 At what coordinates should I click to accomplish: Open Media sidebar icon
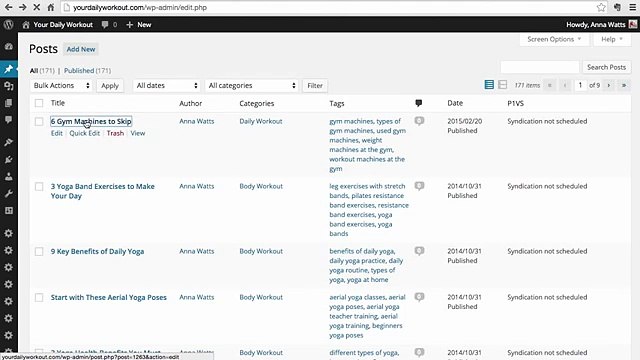click(x=9, y=86)
